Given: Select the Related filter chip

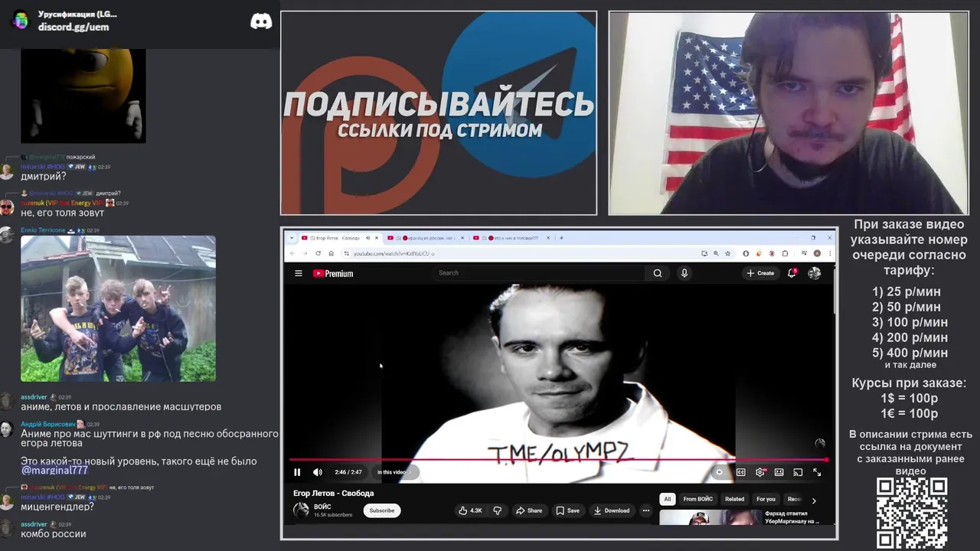Looking at the screenshot, I should (x=734, y=499).
